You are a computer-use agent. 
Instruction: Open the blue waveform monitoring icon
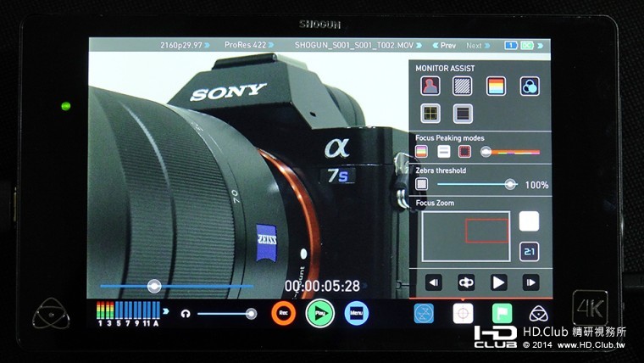tap(424, 313)
